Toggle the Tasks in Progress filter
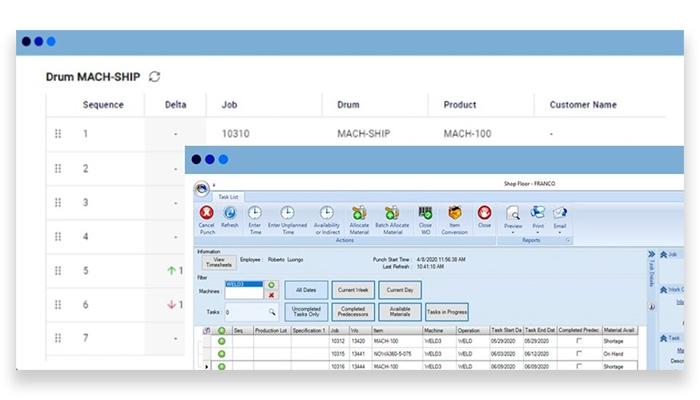Viewport: 700px width, 400px height. 447,312
